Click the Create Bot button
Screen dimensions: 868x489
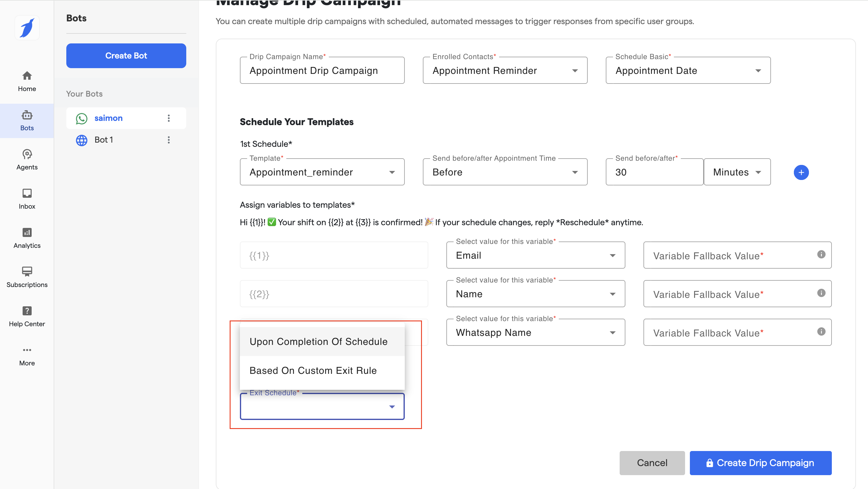126,55
